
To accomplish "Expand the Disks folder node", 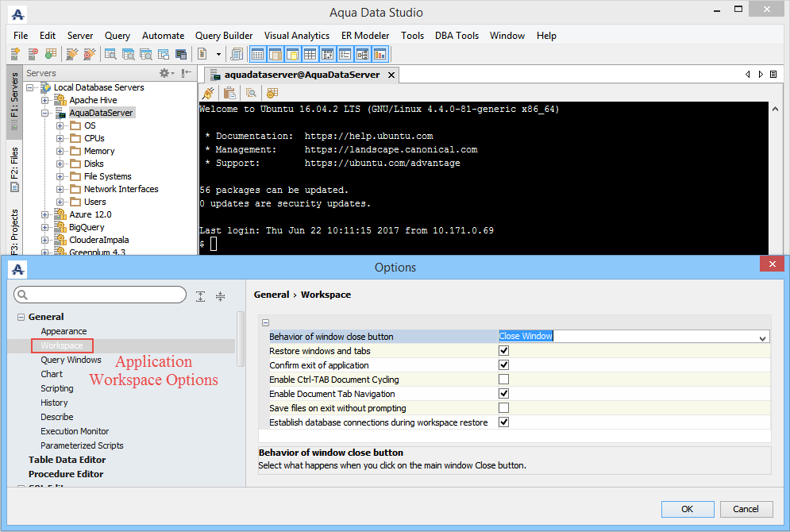I will 60,164.
